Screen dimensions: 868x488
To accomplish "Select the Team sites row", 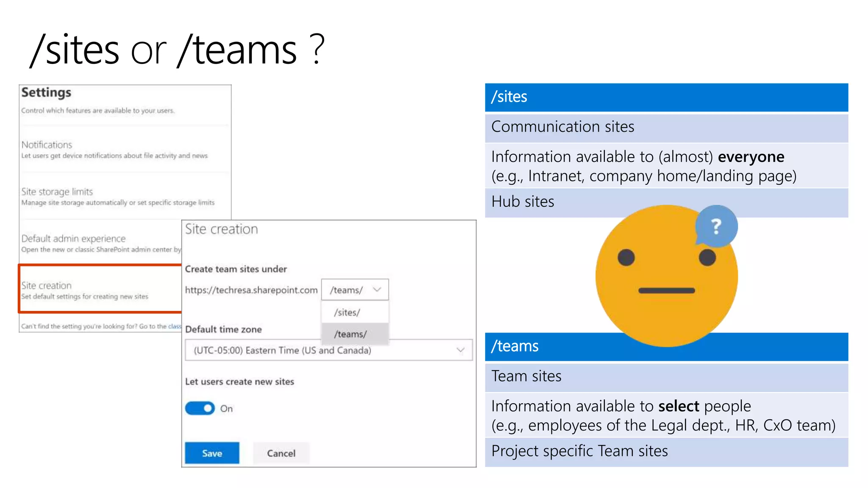I will pos(666,377).
